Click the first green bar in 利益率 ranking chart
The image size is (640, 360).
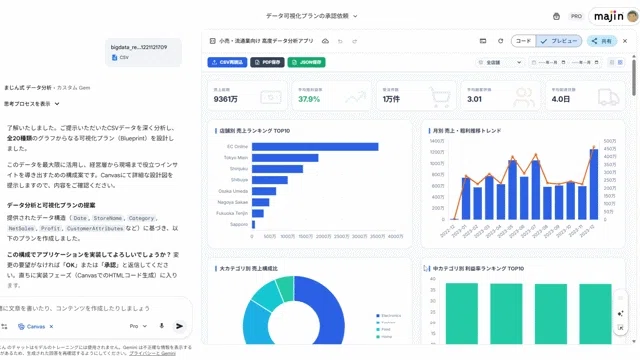tap(462, 313)
